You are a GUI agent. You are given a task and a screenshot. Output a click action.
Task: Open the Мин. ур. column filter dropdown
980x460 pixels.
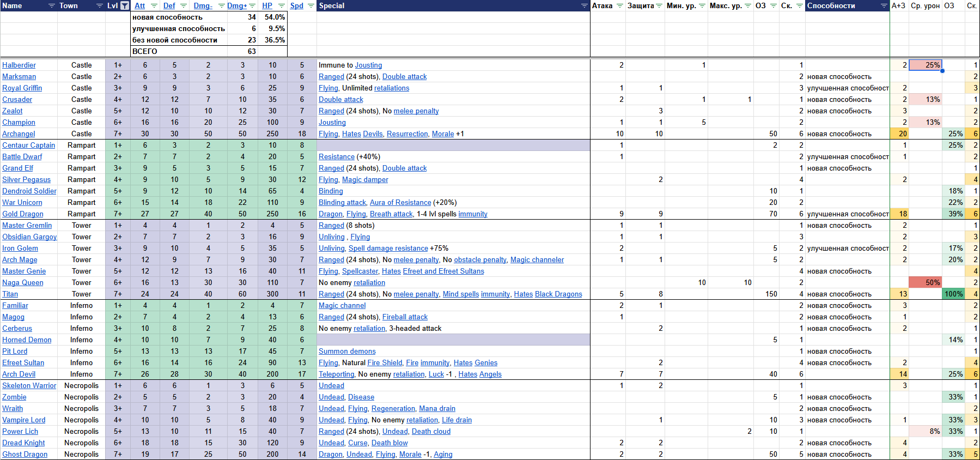click(703, 5)
